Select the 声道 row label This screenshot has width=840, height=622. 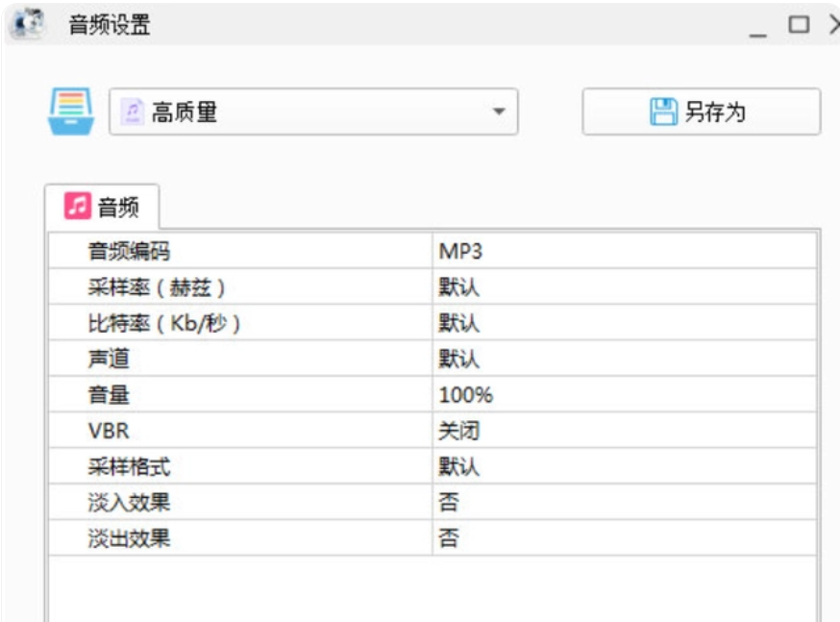point(109,359)
